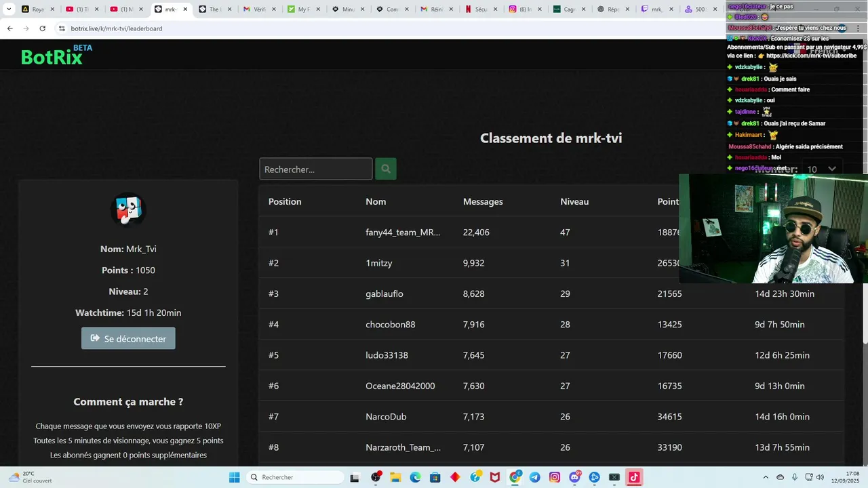Open the Windows Start menu
Screen dimensions: 868x488
(234, 477)
